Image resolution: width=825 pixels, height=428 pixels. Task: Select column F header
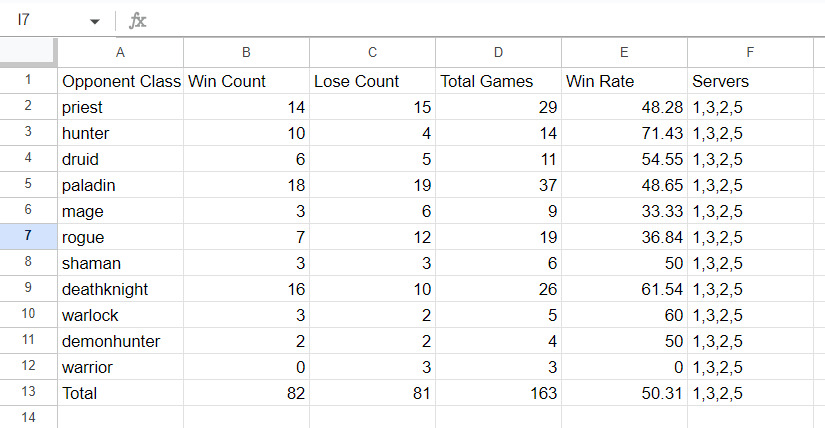click(x=750, y=53)
